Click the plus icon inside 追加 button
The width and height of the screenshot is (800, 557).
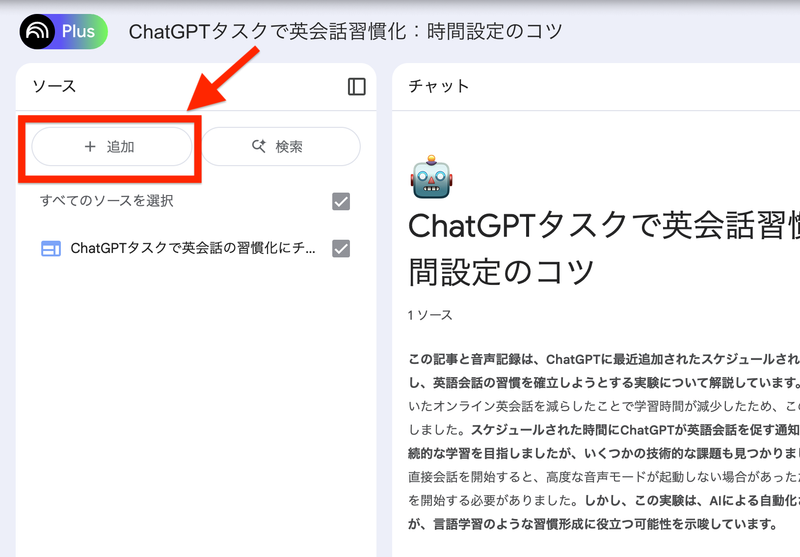90,147
